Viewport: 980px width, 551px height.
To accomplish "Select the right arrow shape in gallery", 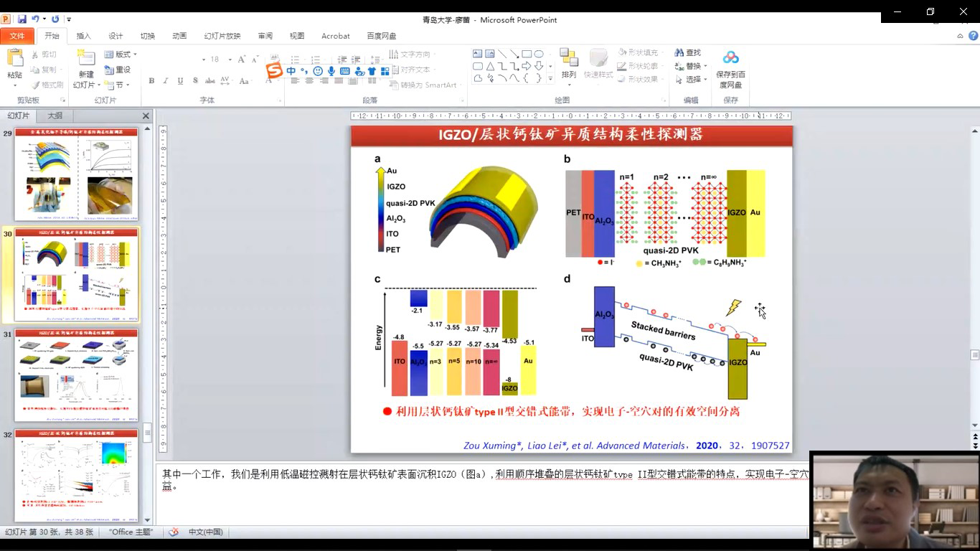I will [x=527, y=66].
